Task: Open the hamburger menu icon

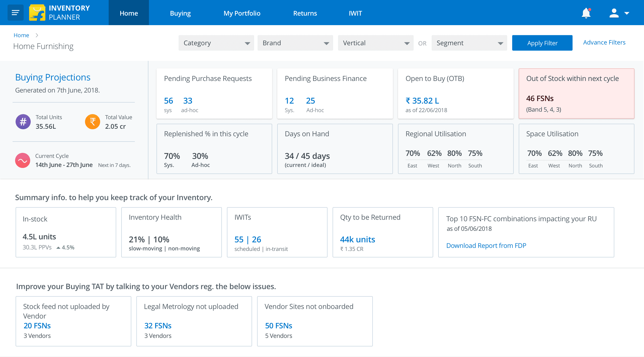Action: [16, 13]
